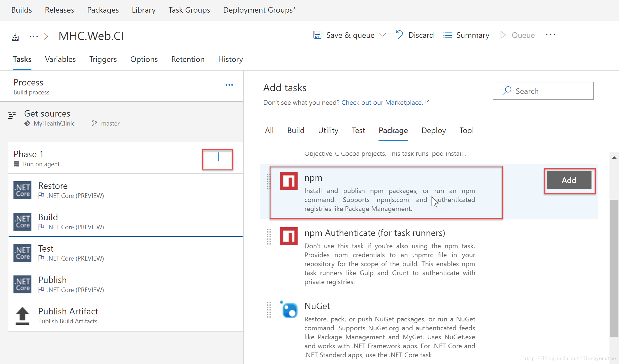
Task: Select the Publish Artifact upload arrow icon
Action: click(x=22, y=316)
